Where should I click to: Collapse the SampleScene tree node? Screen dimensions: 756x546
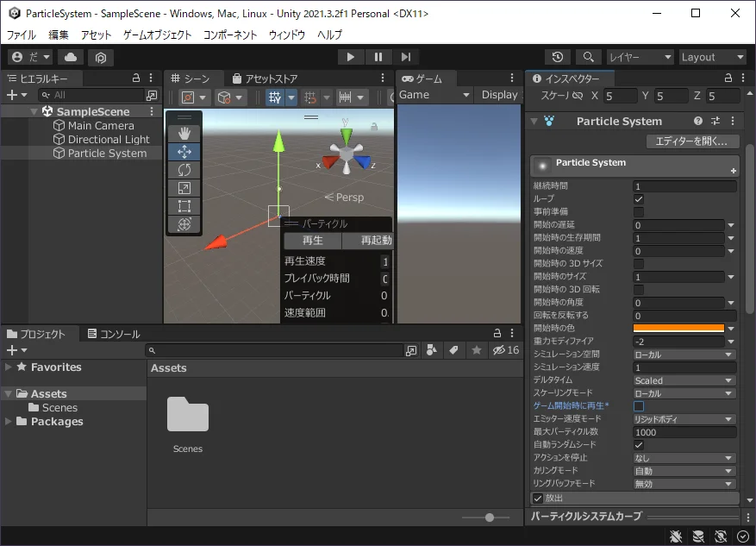pyautogui.click(x=34, y=111)
